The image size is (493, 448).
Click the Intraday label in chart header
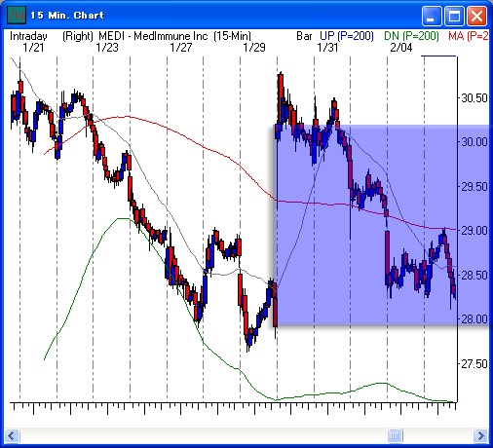[28, 36]
